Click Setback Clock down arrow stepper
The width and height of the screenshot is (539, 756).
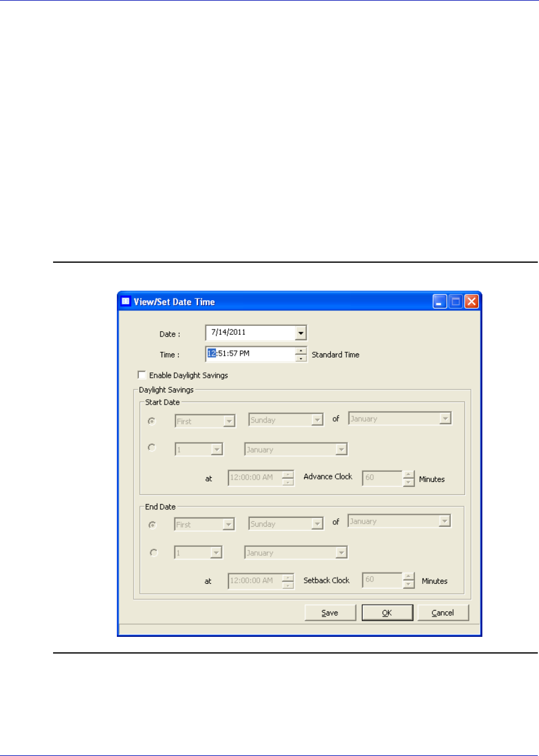click(408, 584)
